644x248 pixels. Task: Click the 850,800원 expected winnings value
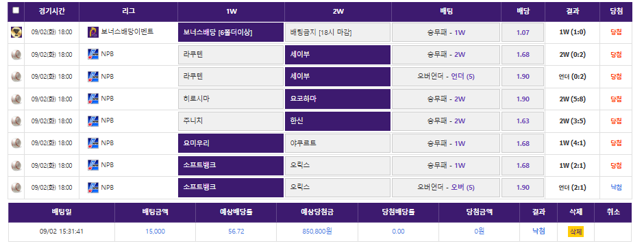[x=317, y=231]
